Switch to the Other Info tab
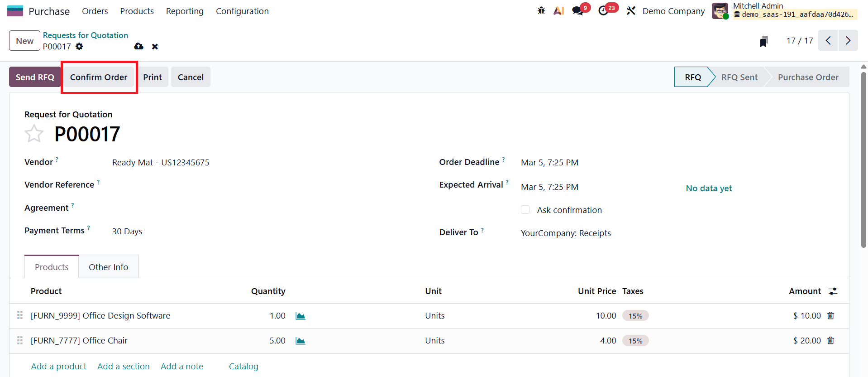The image size is (868, 377). coord(109,267)
